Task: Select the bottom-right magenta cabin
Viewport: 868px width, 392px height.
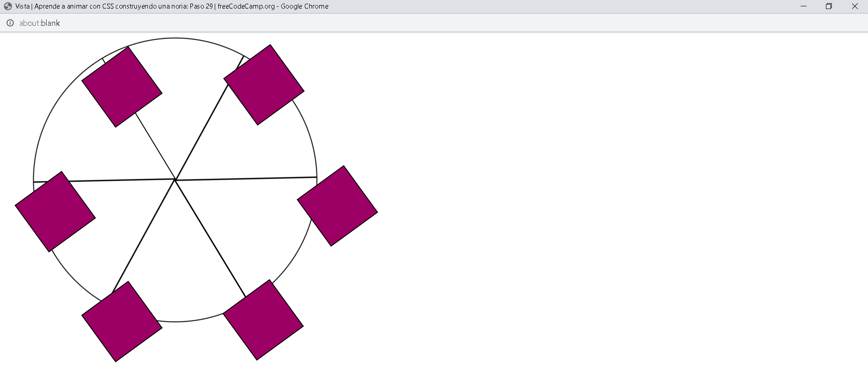Action: pyautogui.click(x=263, y=320)
